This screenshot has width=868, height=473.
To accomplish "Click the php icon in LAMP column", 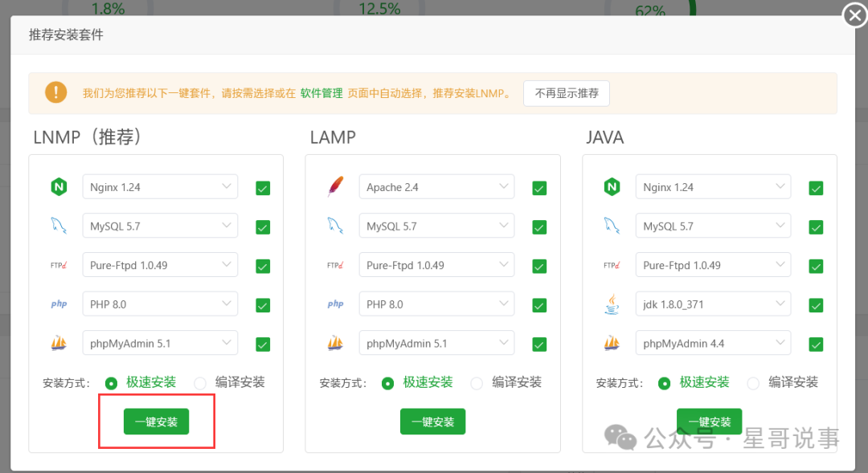I will (335, 304).
